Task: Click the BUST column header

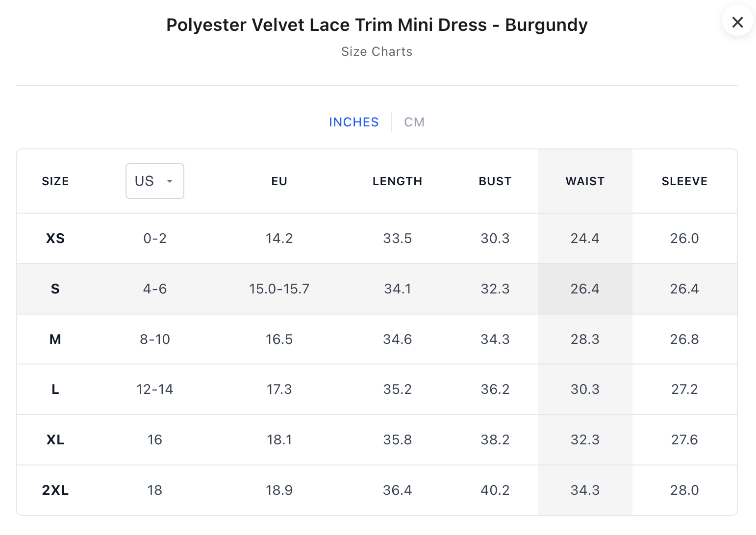Action: (x=495, y=181)
